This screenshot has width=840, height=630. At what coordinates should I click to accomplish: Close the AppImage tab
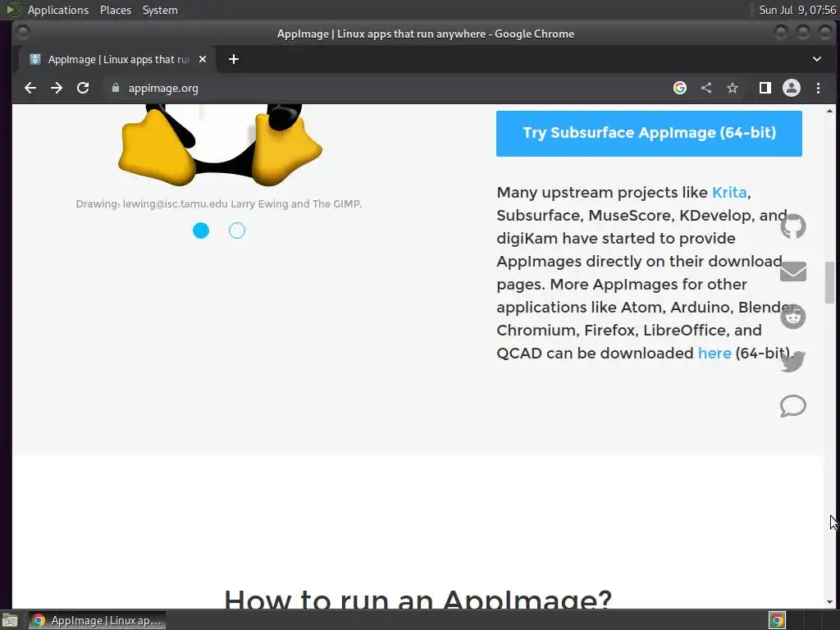203,59
